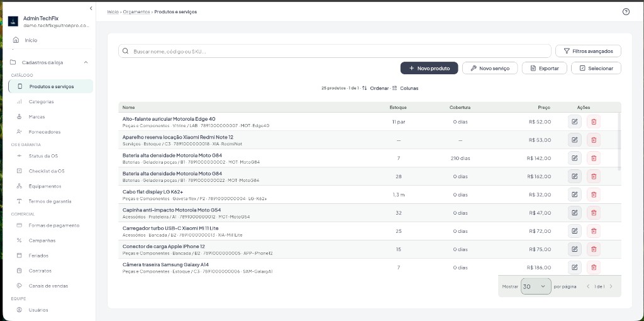The image size is (644, 321).
Task: Open the items per page dropdown
Action: coord(536,286)
